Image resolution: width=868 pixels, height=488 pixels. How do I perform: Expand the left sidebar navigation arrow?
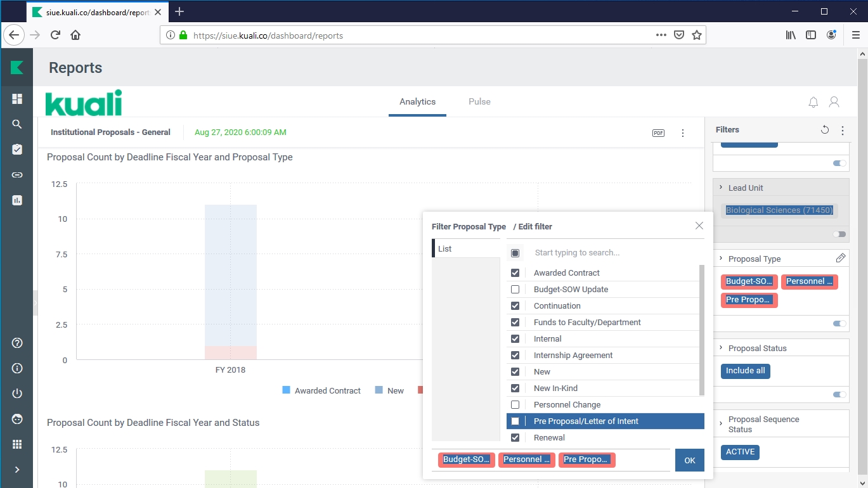click(x=17, y=470)
